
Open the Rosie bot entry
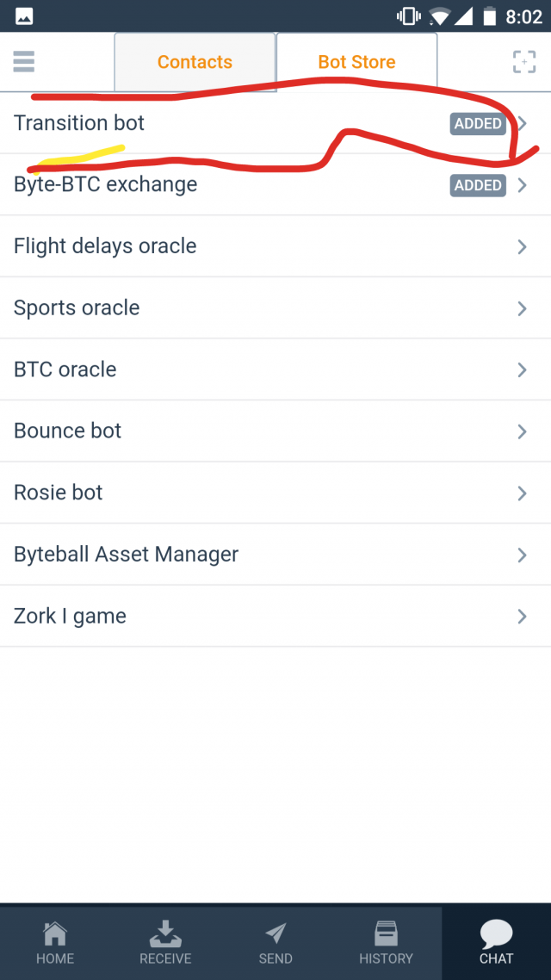click(59, 493)
